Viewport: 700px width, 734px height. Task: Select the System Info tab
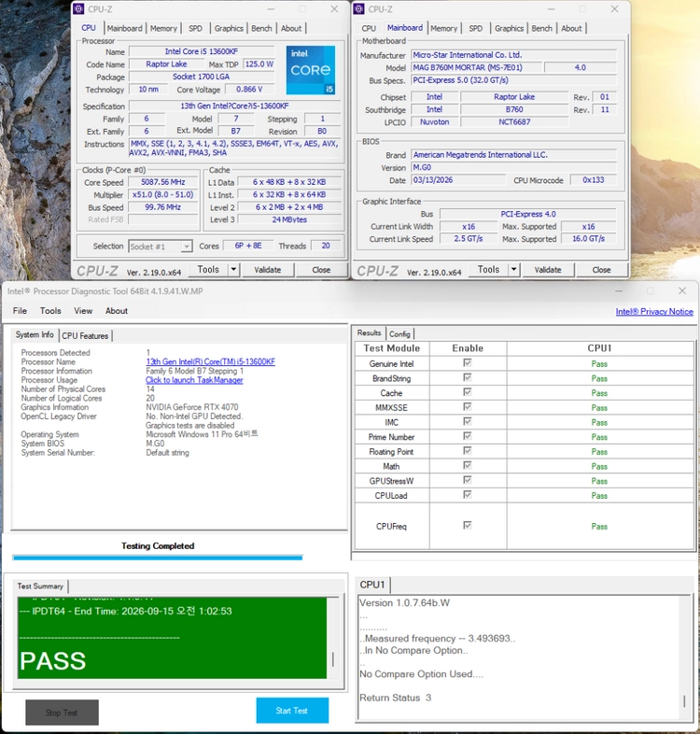tap(35, 334)
